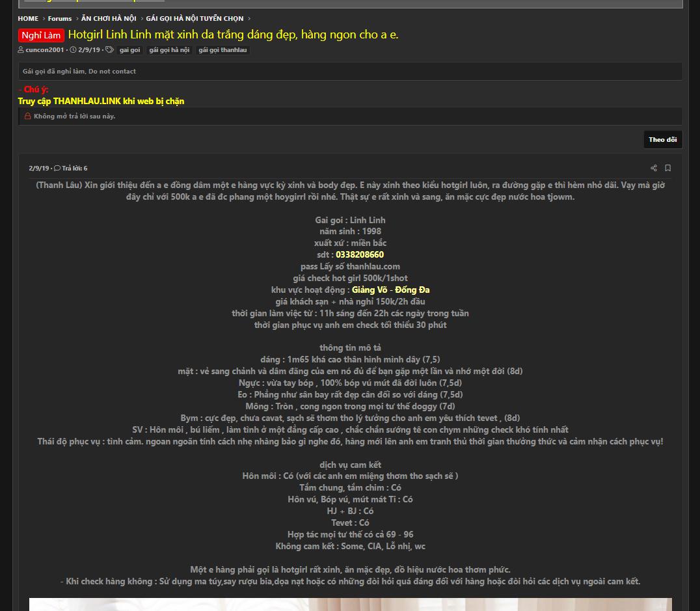The width and height of the screenshot is (700, 611).
Task: Click the yellow THANHLAU.LINK notice text
Action: [101, 101]
